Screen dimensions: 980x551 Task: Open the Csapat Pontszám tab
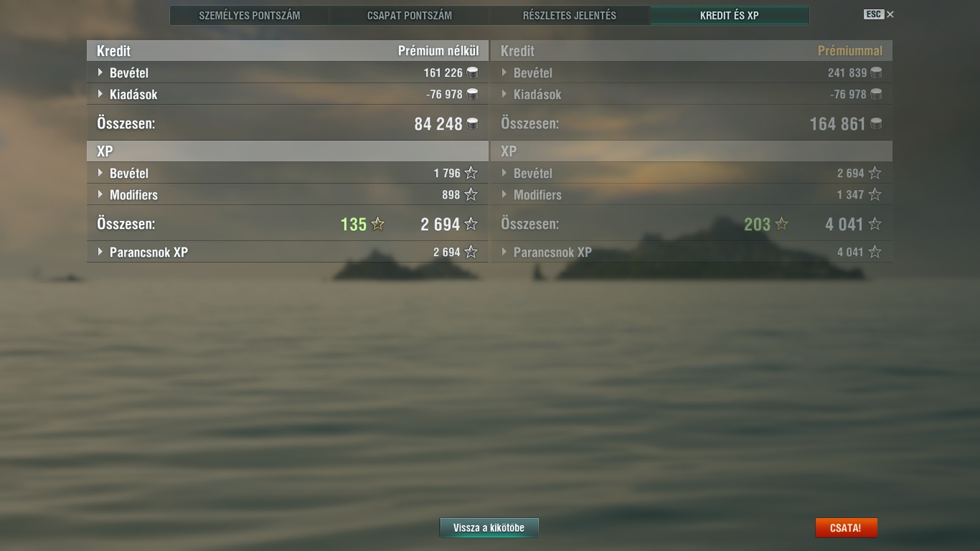tap(410, 15)
